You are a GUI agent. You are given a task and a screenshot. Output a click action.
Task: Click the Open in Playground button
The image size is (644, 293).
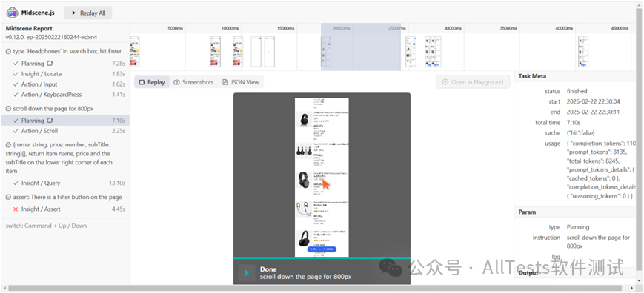pos(473,82)
